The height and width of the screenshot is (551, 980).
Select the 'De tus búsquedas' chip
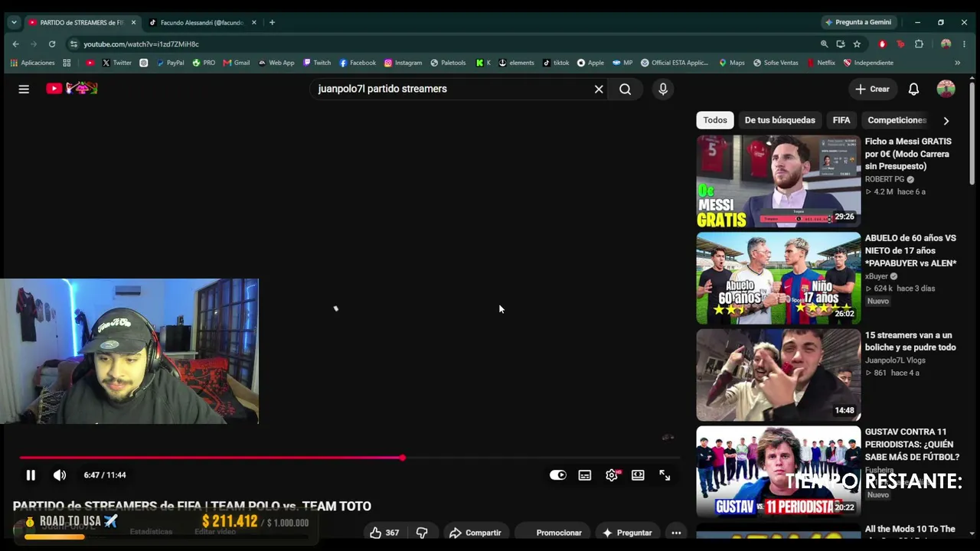pyautogui.click(x=779, y=120)
